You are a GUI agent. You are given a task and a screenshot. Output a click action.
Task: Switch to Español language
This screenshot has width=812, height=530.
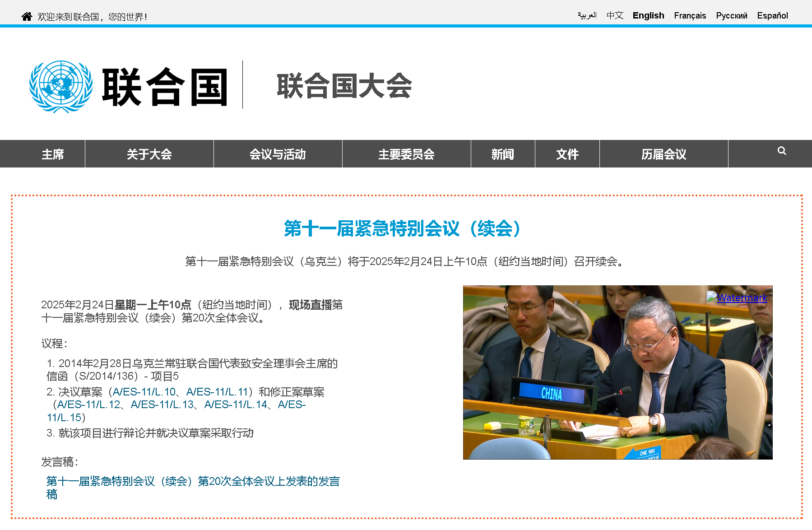772,16
